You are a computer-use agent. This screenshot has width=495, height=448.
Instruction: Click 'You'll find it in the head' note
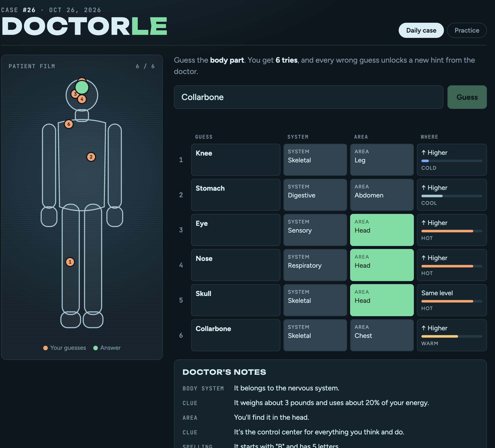[x=272, y=417]
